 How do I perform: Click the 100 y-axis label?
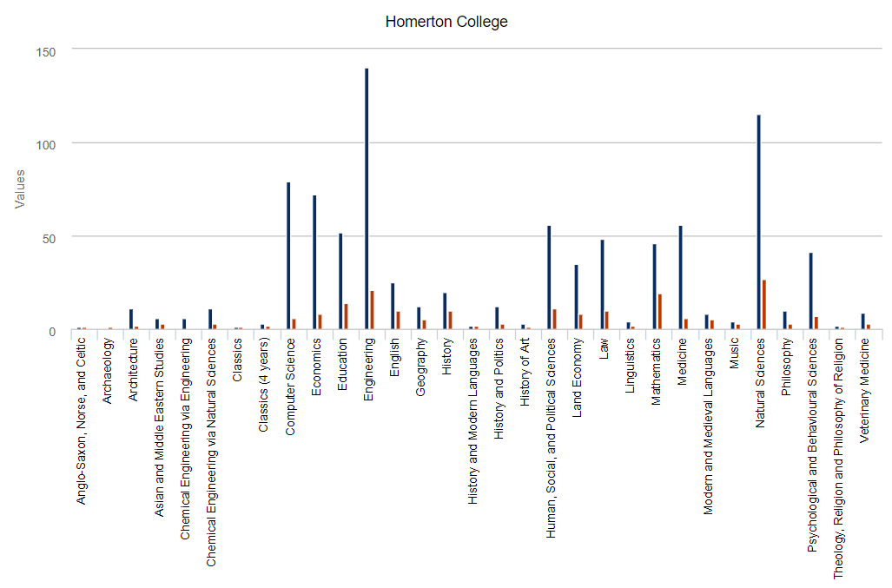[45, 145]
